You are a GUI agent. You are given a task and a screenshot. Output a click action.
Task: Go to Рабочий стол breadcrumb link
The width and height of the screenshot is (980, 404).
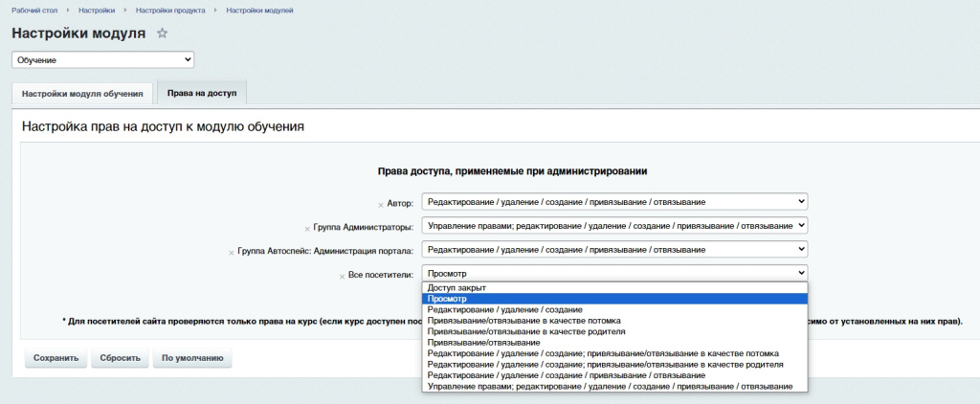tap(34, 10)
